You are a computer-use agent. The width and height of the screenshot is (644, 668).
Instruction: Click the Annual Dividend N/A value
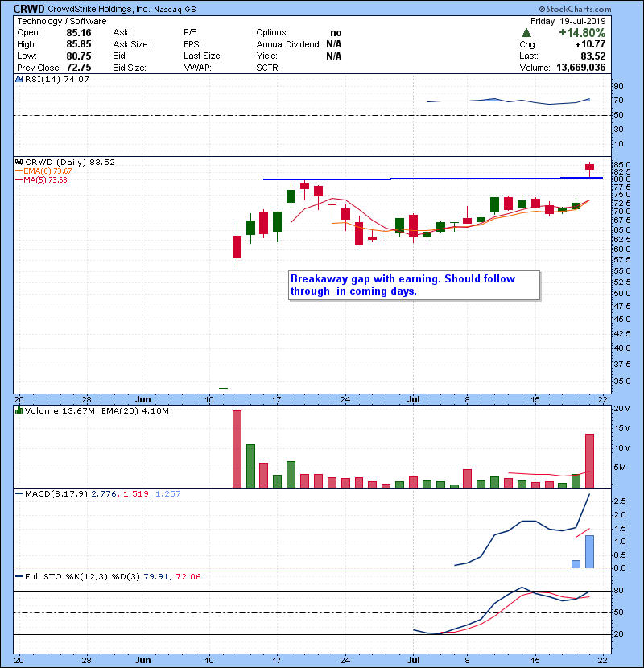tap(334, 44)
